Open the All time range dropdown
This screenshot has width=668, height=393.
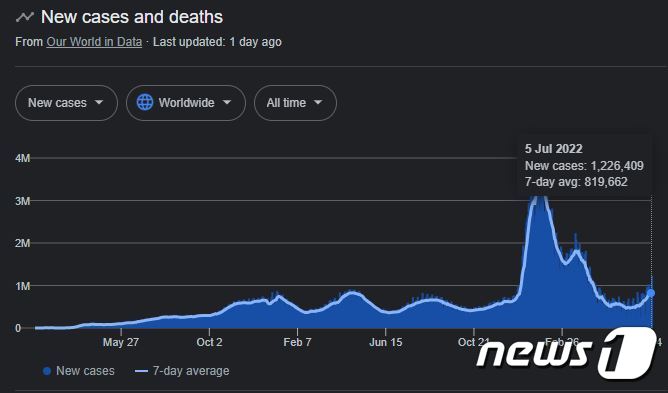(295, 103)
